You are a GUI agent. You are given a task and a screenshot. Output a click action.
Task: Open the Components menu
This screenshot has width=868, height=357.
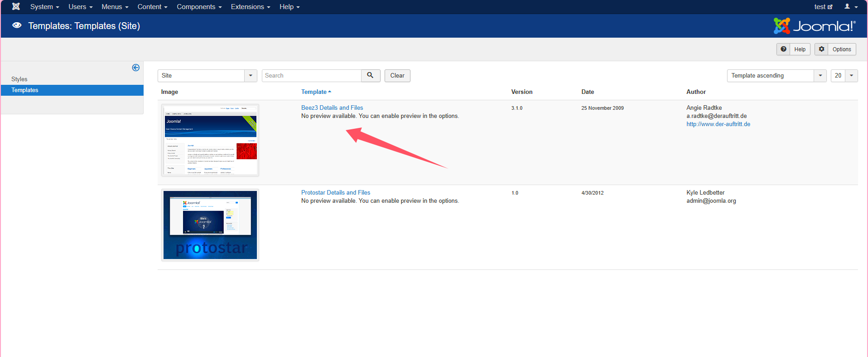[199, 7]
